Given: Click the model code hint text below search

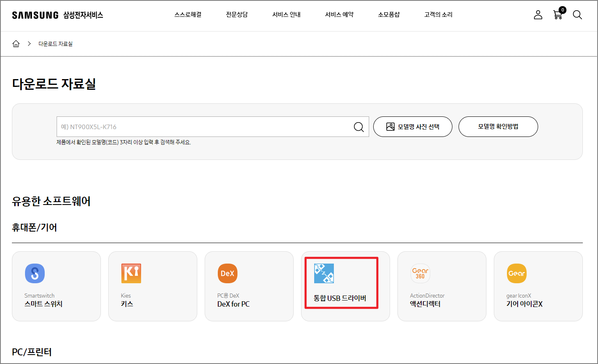Looking at the screenshot, I should pos(124,142).
